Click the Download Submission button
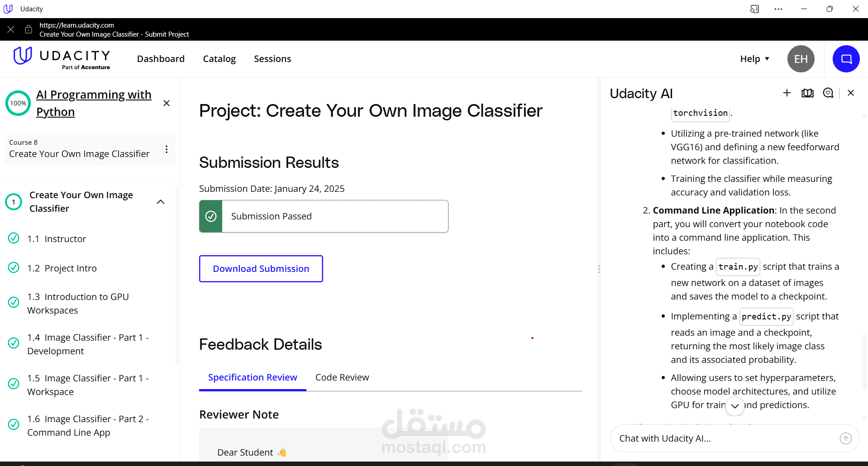The width and height of the screenshot is (868, 466). [261, 269]
